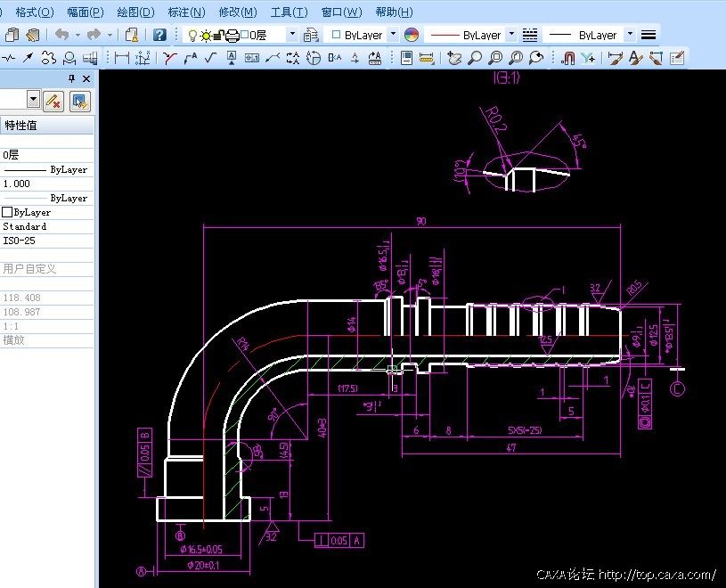Click the quick select icon in properties panel
The height and width of the screenshot is (588, 726).
pyautogui.click(x=81, y=101)
